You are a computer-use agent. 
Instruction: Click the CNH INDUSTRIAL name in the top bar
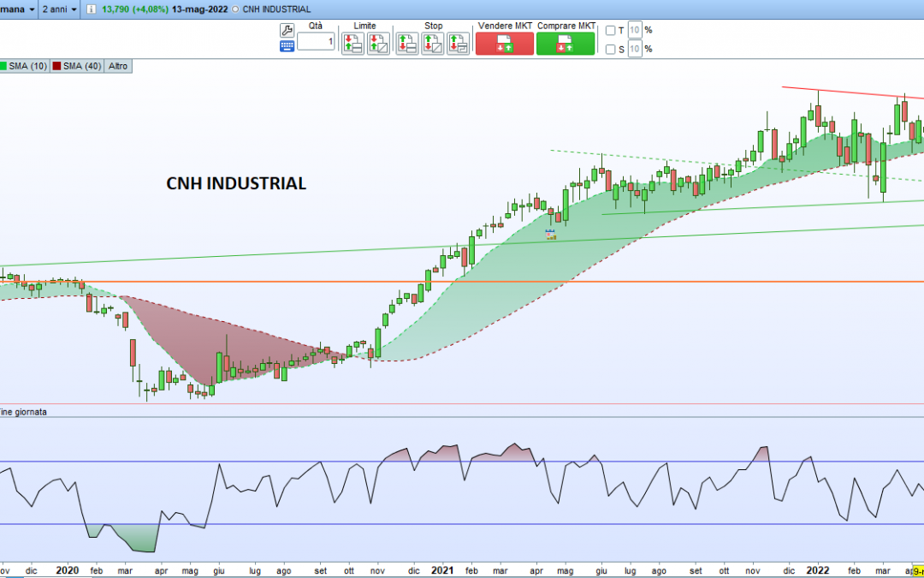(275, 9)
